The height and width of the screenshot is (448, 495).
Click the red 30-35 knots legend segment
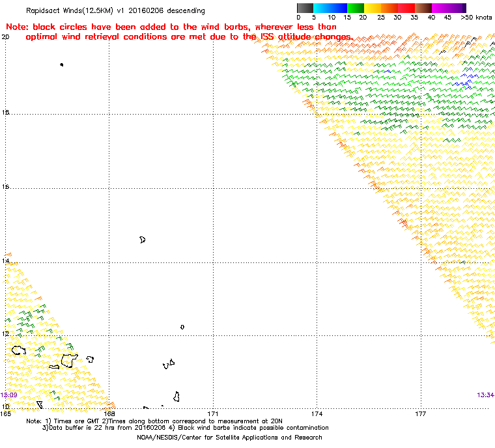[406, 8]
